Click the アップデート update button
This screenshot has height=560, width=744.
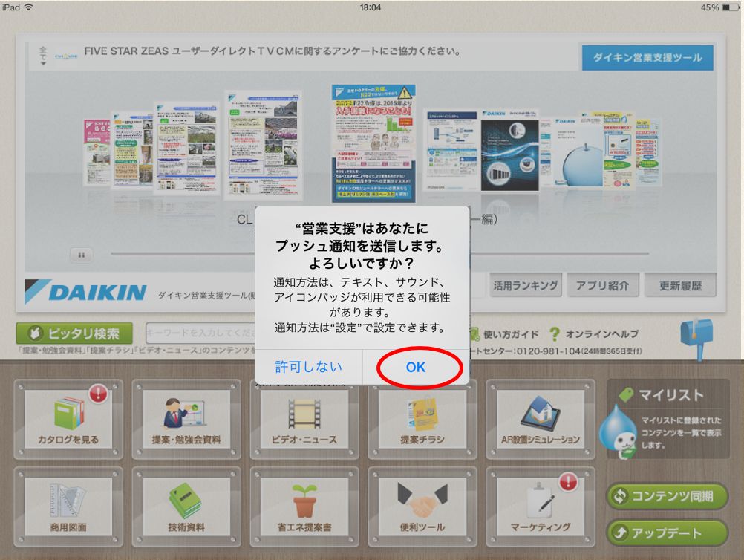point(667,533)
